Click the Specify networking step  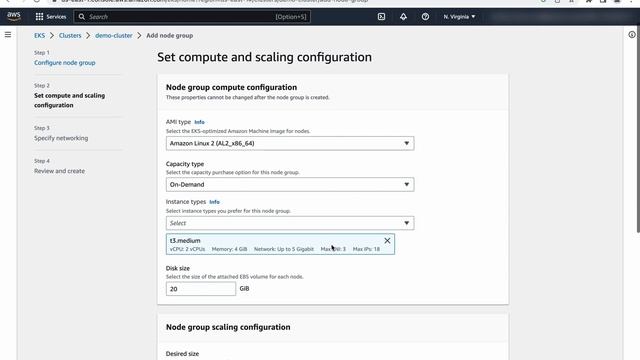[61, 138]
